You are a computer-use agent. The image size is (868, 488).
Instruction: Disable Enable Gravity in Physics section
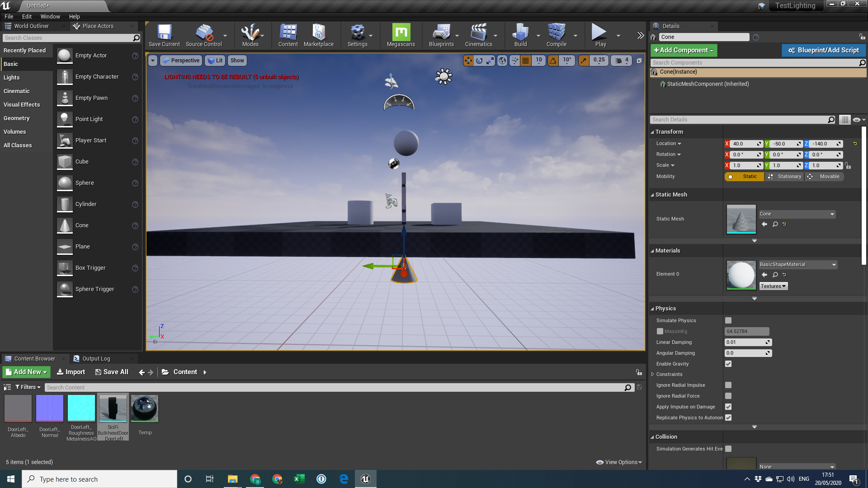click(728, 364)
